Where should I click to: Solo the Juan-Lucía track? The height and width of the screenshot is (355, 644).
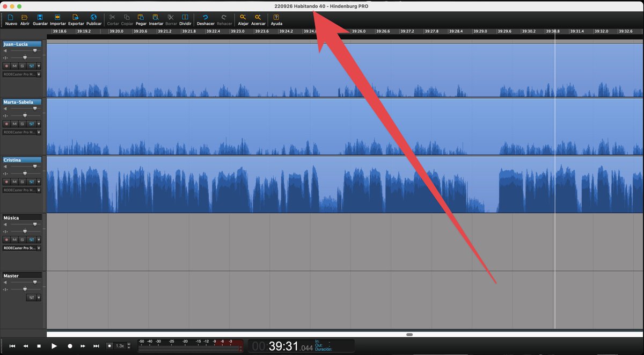22,66
